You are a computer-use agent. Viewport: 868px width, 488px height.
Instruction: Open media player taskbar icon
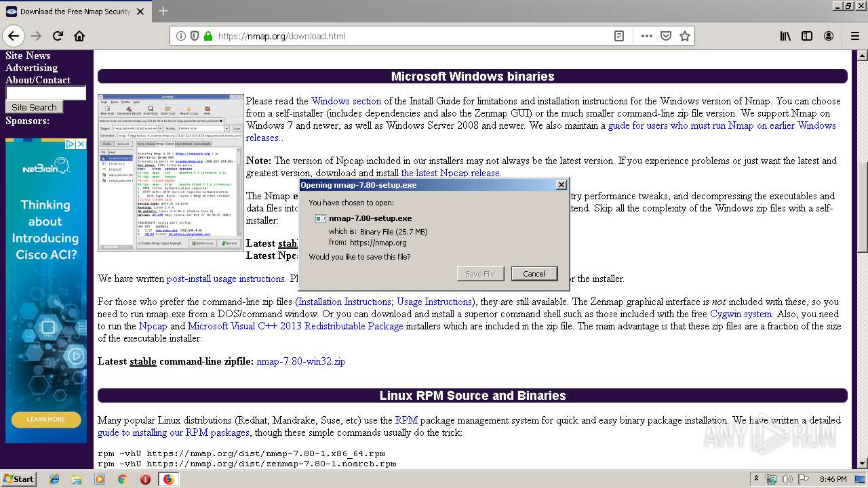pyautogui.click(x=100, y=479)
